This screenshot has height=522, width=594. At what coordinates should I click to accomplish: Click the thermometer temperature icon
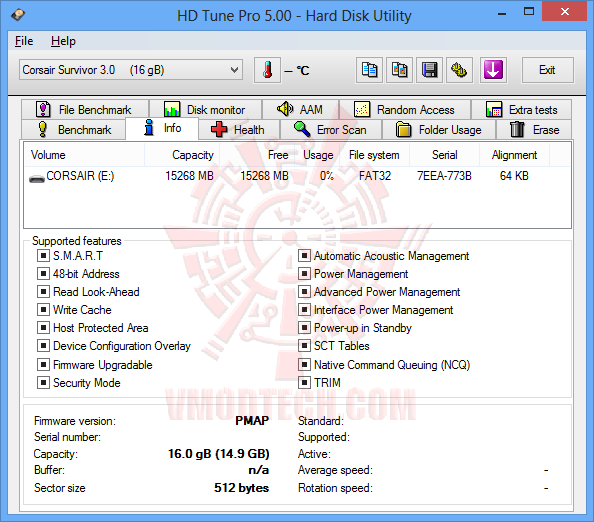pyautogui.click(x=267, y=70)
